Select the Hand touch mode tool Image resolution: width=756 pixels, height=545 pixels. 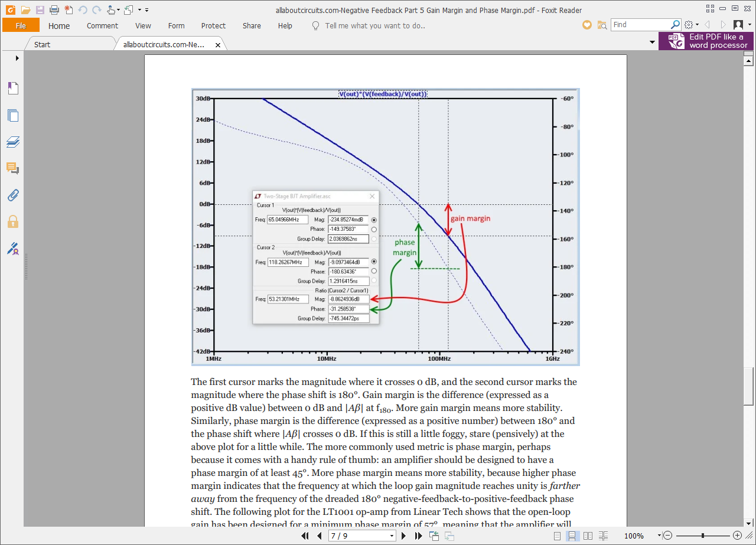(111, 9)
